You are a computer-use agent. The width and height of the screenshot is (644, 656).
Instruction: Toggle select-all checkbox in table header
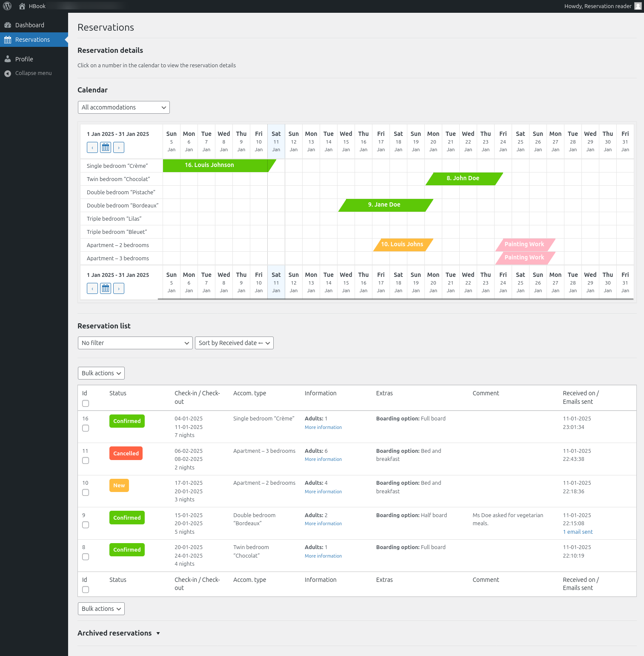86,403
